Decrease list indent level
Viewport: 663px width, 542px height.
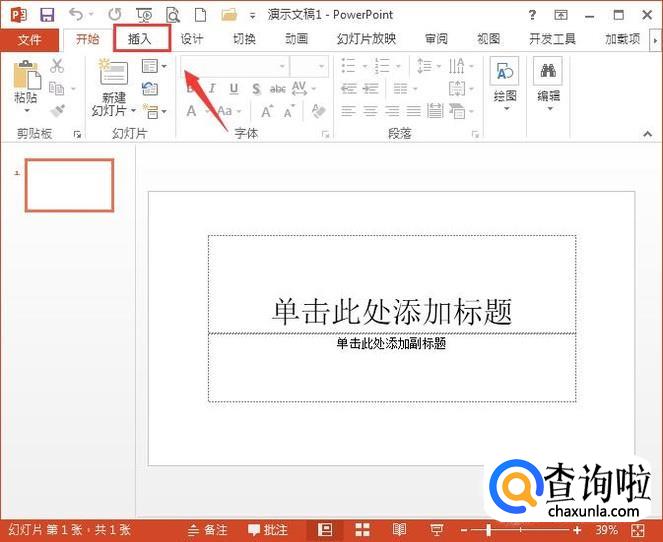(349, 89)
